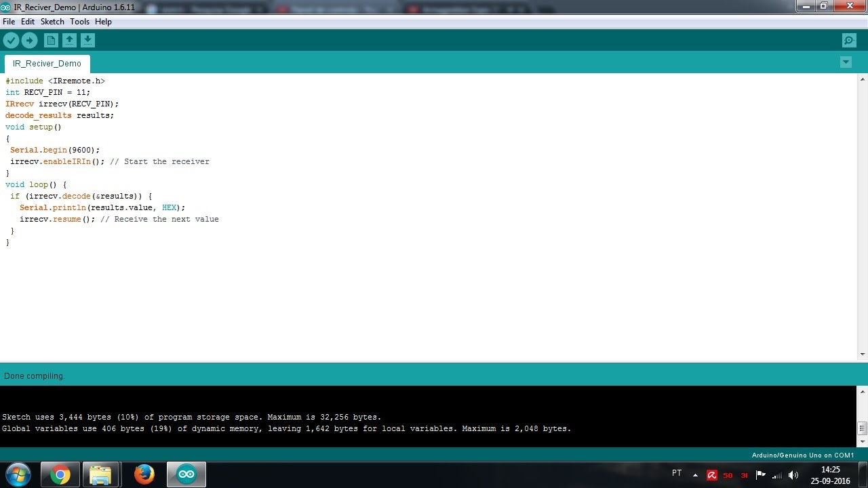Open the Help menu
The height and width of the screenshot is (488, 868).
(x=103, y=22)
